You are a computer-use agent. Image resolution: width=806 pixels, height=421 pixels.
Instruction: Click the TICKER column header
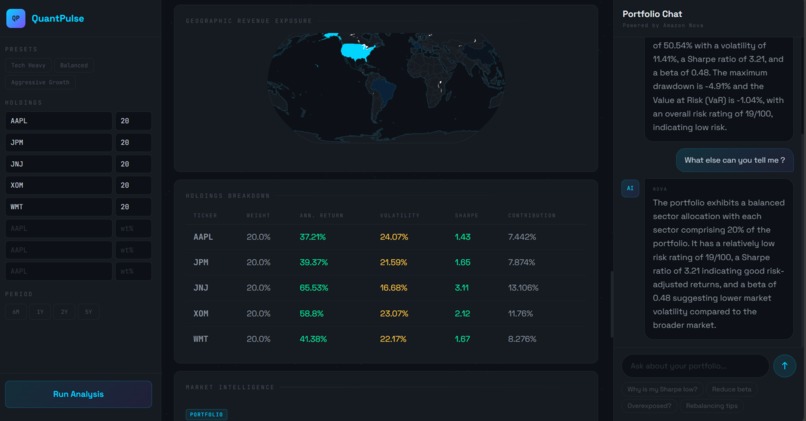pos(205,215)
